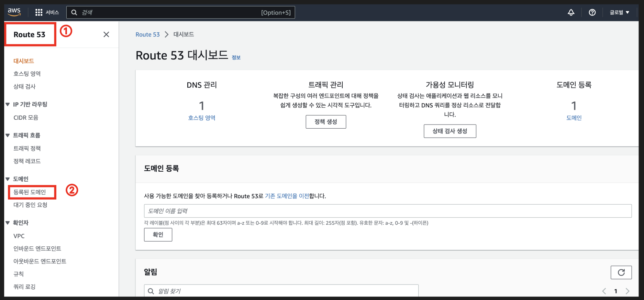Click the 대시보드 breadcrumb text

[184, 34]
